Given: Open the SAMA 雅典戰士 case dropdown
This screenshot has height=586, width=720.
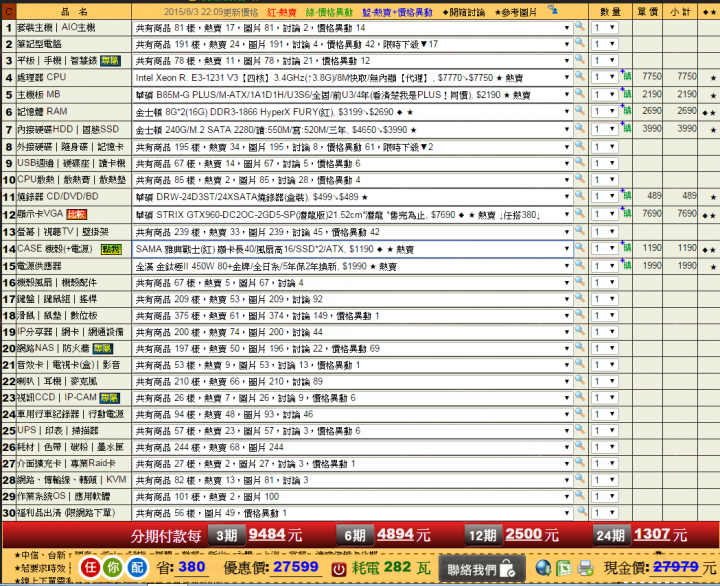Looking at the screenshot, I should [x=352, y=249].
